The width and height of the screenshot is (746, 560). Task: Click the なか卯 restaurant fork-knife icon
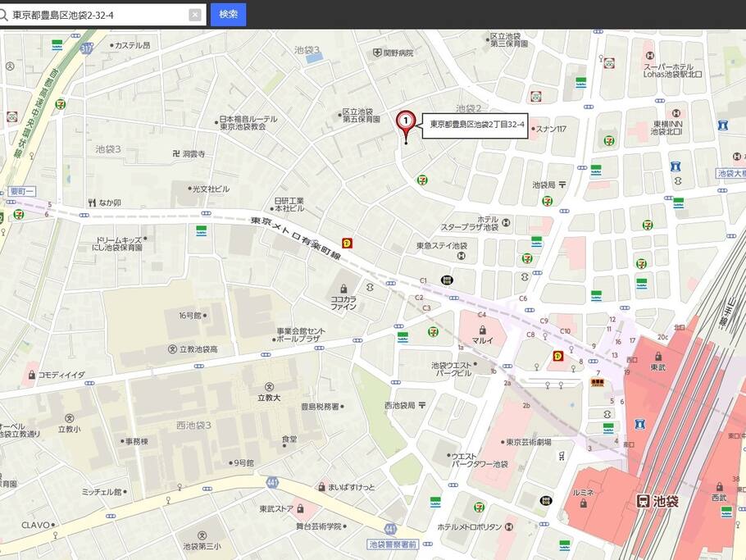pos(93,203)
